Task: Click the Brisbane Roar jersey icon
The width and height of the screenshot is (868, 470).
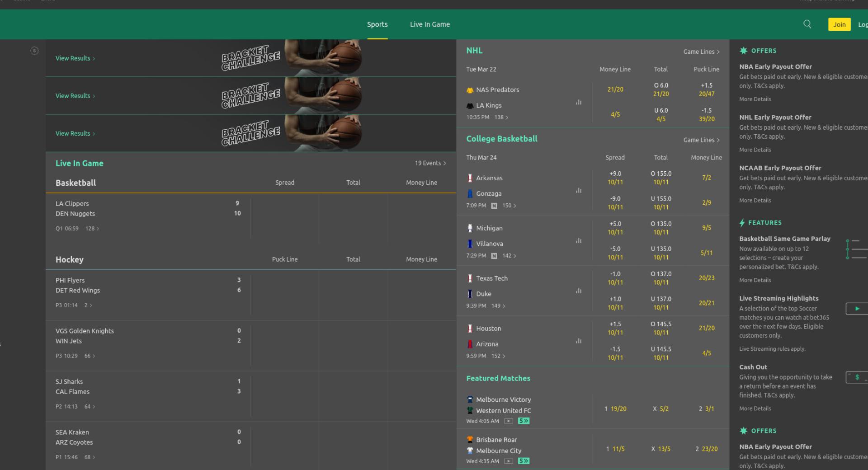Action: point(470,440)
